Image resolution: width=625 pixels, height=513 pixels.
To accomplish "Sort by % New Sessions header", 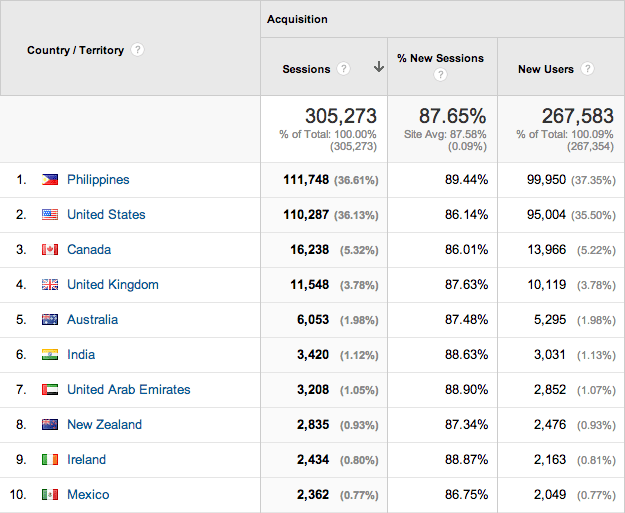I will [441, 59].
